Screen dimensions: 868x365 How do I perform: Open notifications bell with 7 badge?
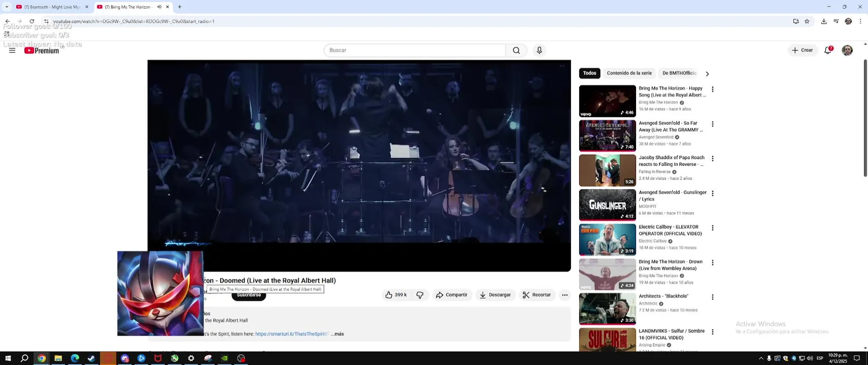tap(828, 50)
